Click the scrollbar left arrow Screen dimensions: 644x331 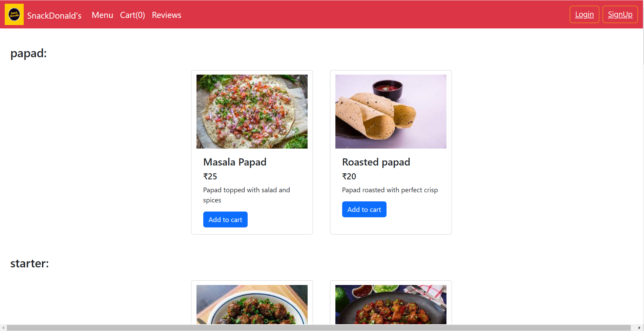[3, 328]
